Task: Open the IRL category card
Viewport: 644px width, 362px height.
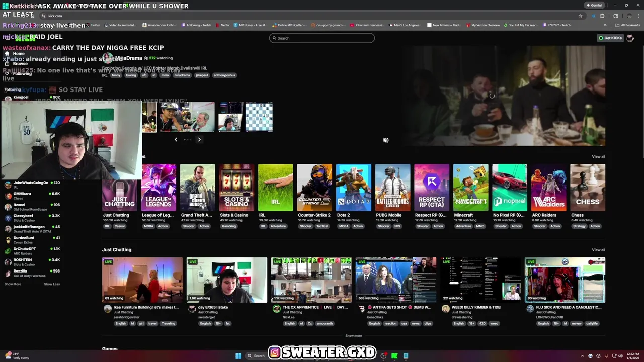Action: tap(275, 188)
